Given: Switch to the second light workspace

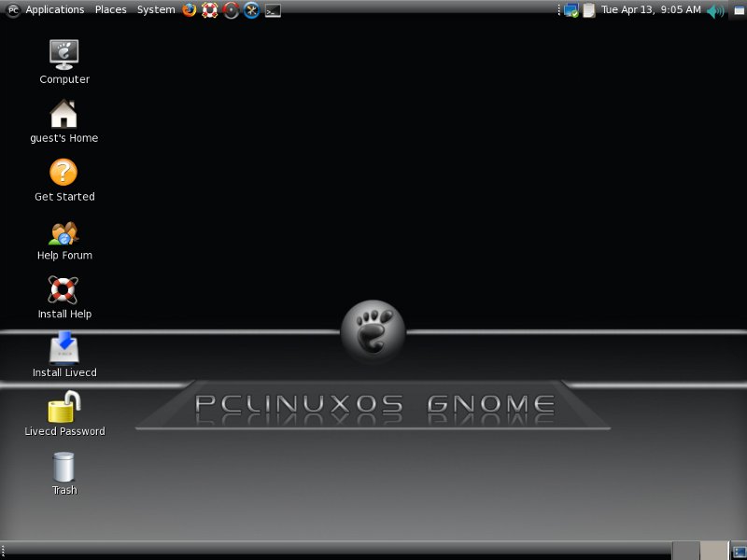Looking at the screenshot, I should click(713, 551).
